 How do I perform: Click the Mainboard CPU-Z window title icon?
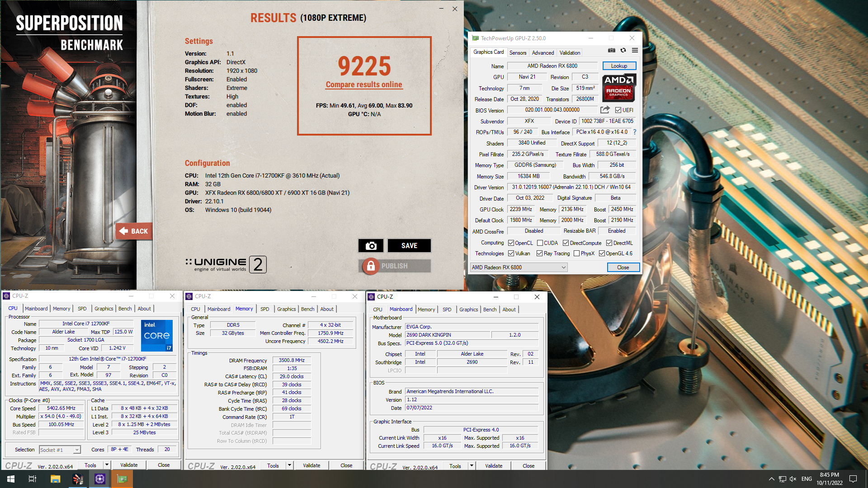point(371,297)
